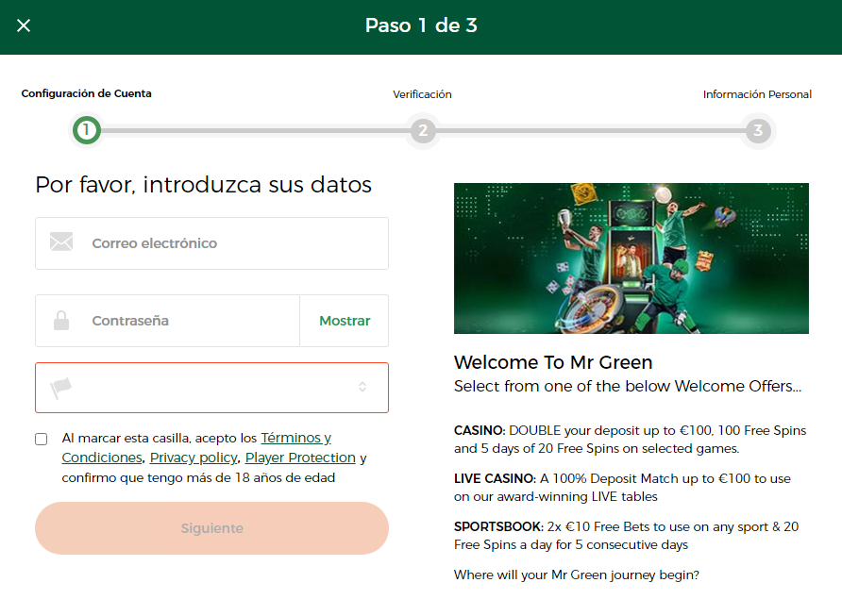Image resolution: width=842 pixels, height=616 pixels.
Task: Accept the terms and age confirmation checkbox
Action: coord(41,439)
